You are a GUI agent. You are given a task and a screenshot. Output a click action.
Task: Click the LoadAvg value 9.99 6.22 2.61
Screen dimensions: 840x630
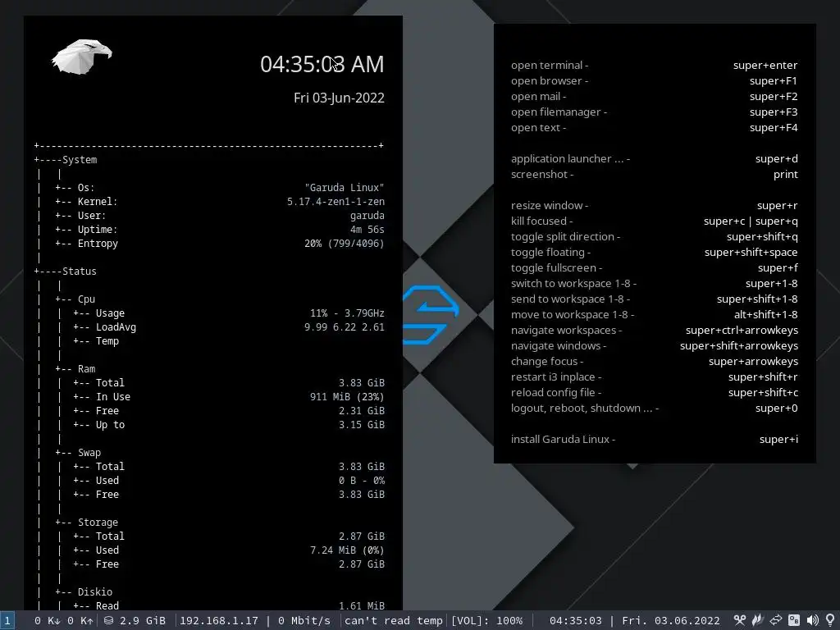pos(345,326)
